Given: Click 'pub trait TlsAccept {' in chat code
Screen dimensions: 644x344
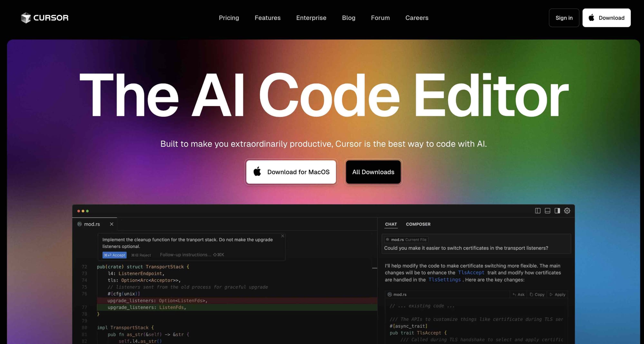Looking at the screenshot, I should click(418, 333).
